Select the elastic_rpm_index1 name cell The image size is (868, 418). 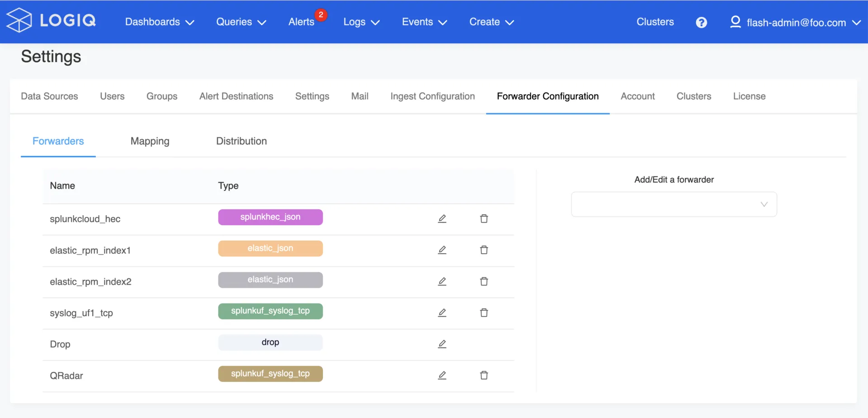click(90, 250)
